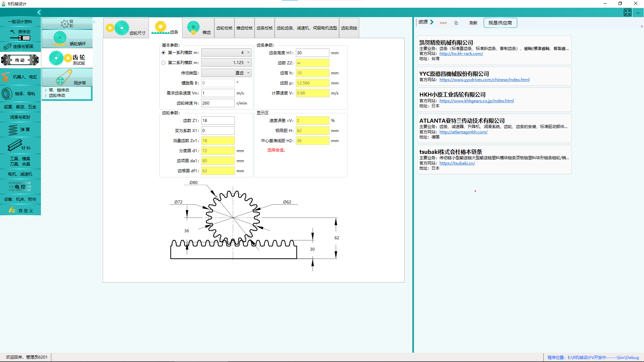Screen dimensions: 644x362
Task: Expand the 齿轮传动 tree node
Action: [x=46, y=96]
